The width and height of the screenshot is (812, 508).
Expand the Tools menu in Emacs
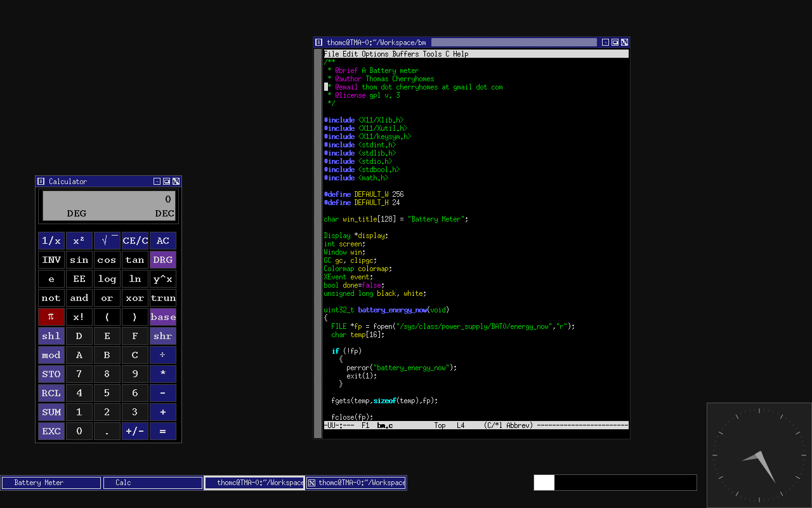(x=433, y=54)
